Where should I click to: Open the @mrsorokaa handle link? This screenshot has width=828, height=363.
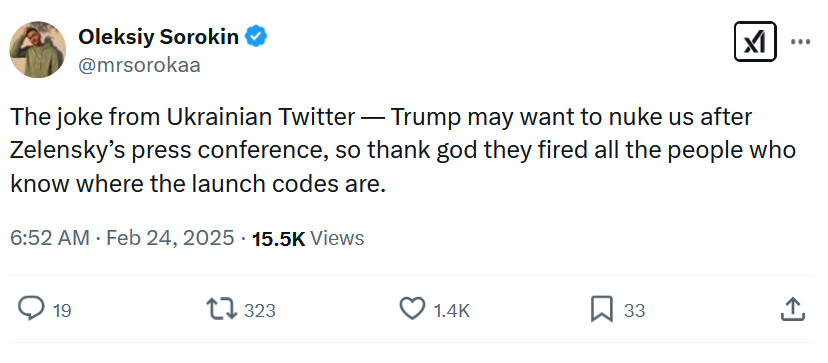click(139, 66)
